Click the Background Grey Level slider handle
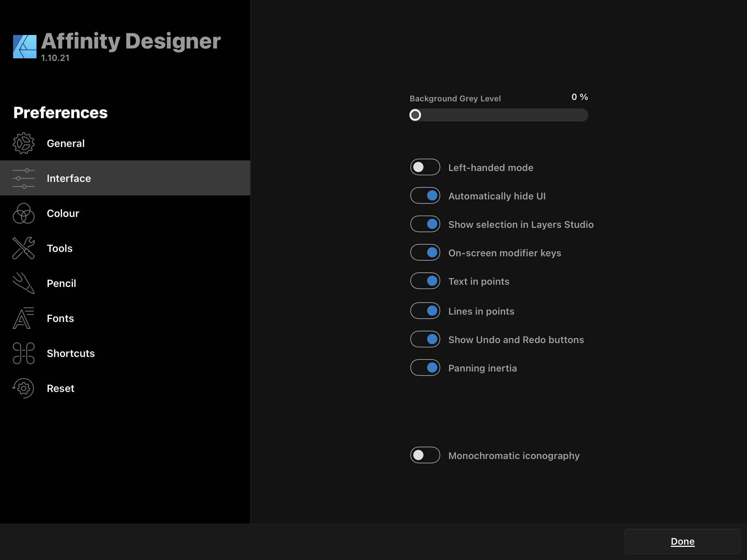Image resolution: width=747 pixels, height=560 pixels. coord(415,115)
